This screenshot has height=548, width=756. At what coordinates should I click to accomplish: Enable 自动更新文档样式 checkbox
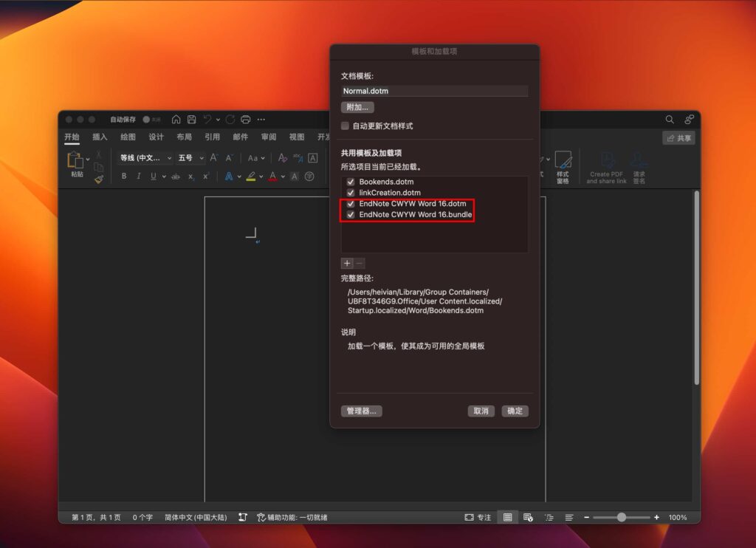344,125
